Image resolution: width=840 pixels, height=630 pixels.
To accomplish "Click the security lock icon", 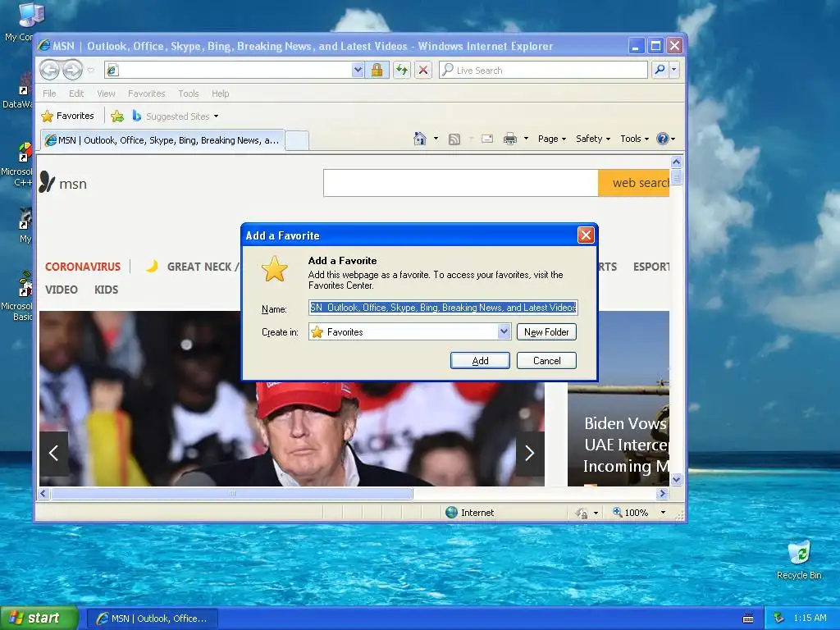I will click(x=377, y=70).
